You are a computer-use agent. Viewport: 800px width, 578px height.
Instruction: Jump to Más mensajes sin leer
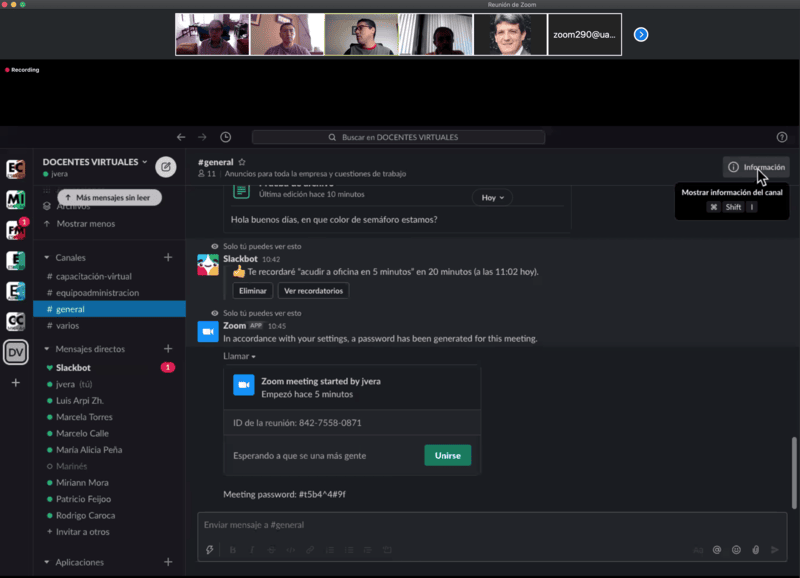pyautogui.click(x=109, y=197)
